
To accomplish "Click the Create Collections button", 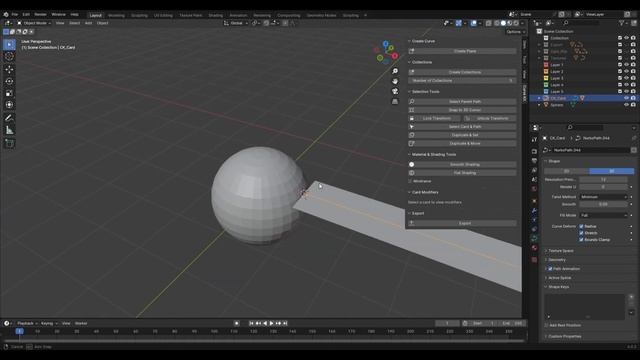I will [x=462, y=72].
